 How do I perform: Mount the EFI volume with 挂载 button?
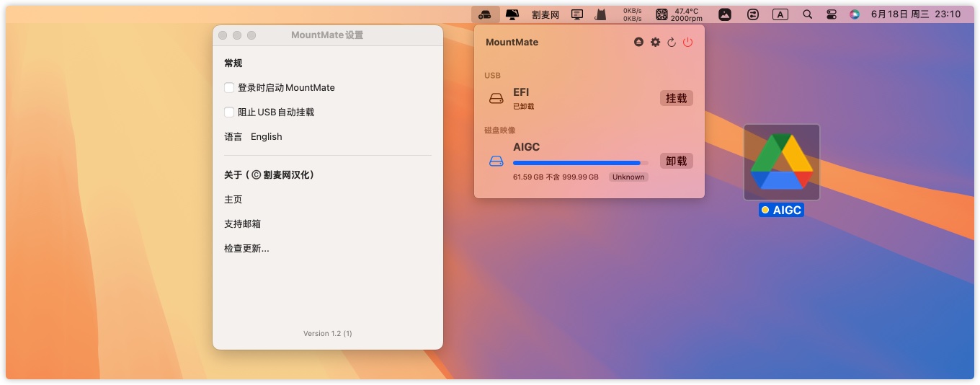[677, 98]
